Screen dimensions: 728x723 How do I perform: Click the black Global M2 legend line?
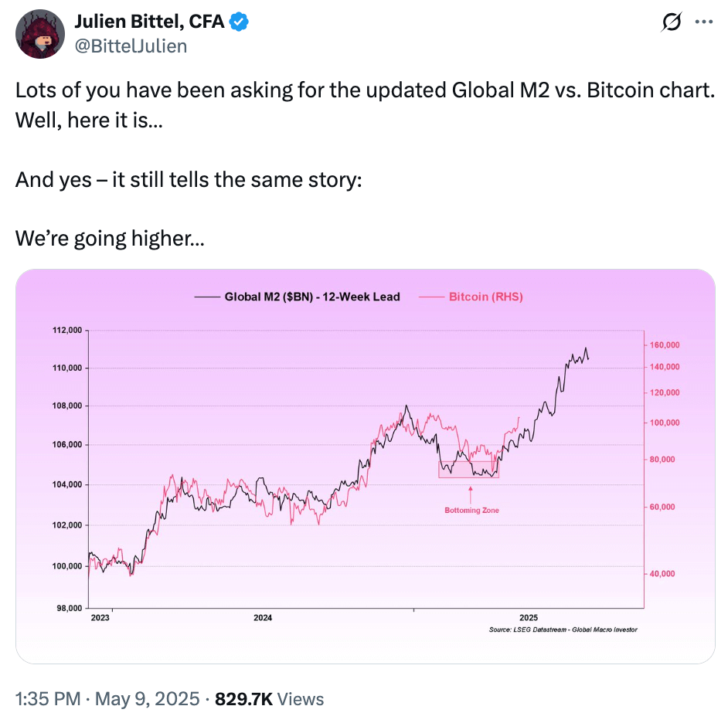point(207,297)
